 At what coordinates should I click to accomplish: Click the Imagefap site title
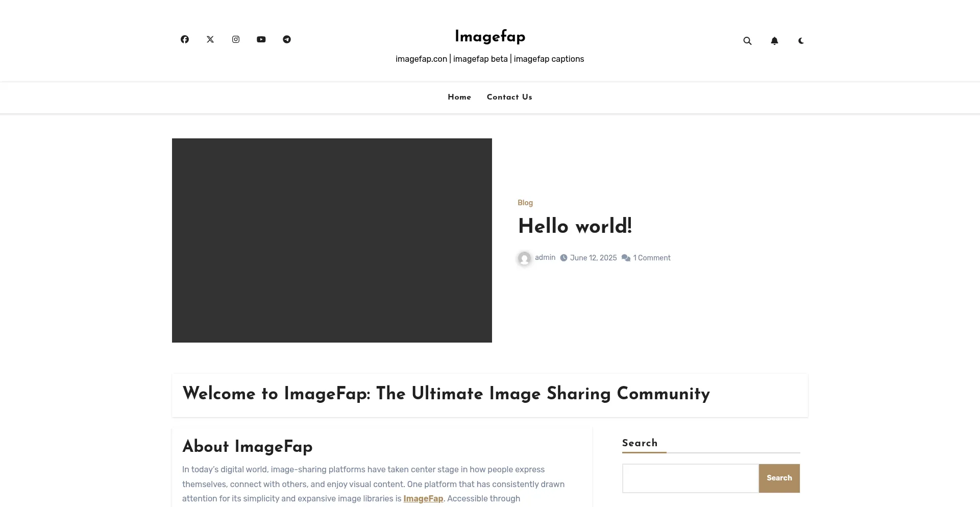point(490,36)
